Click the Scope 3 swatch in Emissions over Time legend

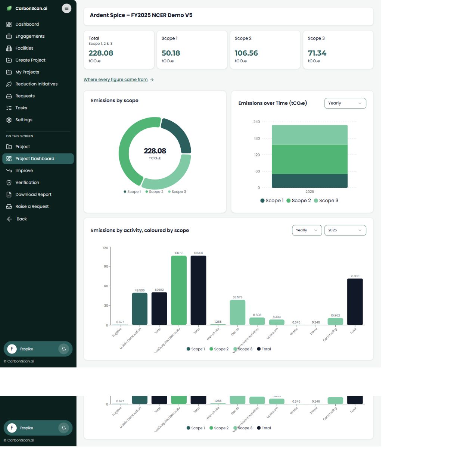pos(316,201)
